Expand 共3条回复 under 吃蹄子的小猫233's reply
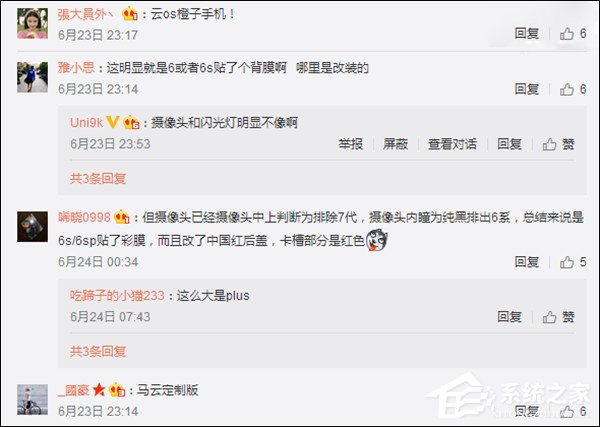The image size is (600, 427). (x=98, y=351)
